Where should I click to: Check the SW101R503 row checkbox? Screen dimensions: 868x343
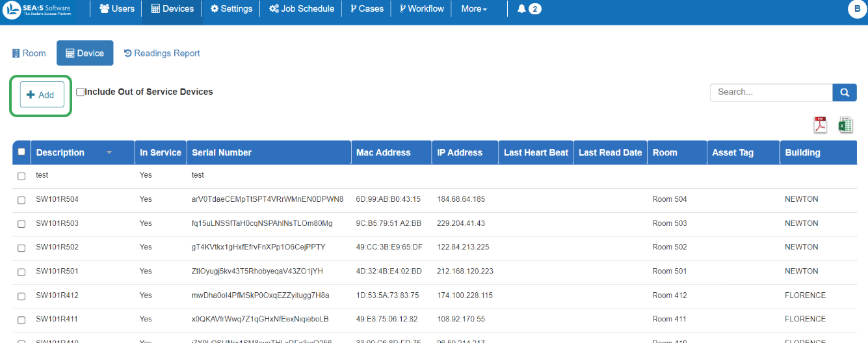tap(21, 224)
